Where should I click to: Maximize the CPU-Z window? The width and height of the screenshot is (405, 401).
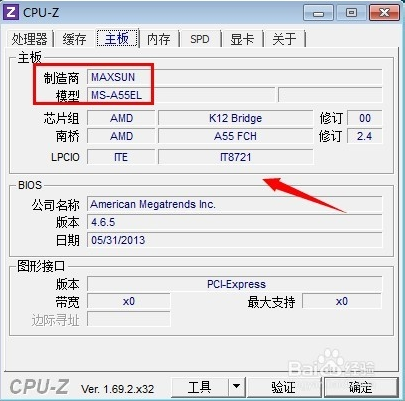351,13
